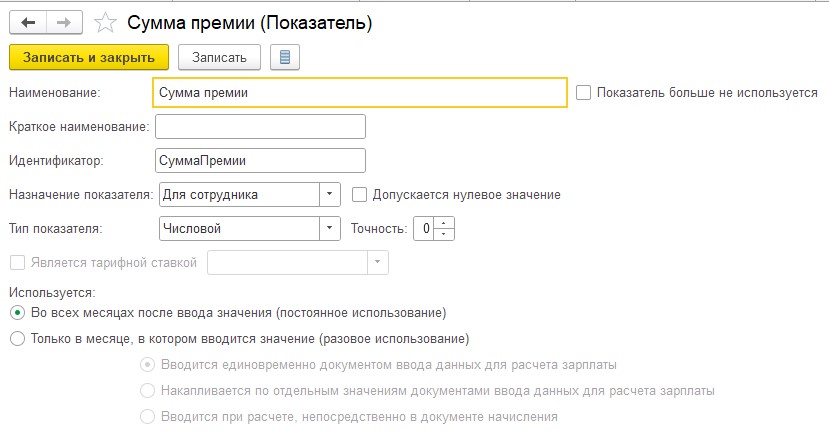Image resolution: width=829 pixels, height=439 pixels.
Task: Expand the tariff rate dropdown arrow
Action: coord(378,262)
